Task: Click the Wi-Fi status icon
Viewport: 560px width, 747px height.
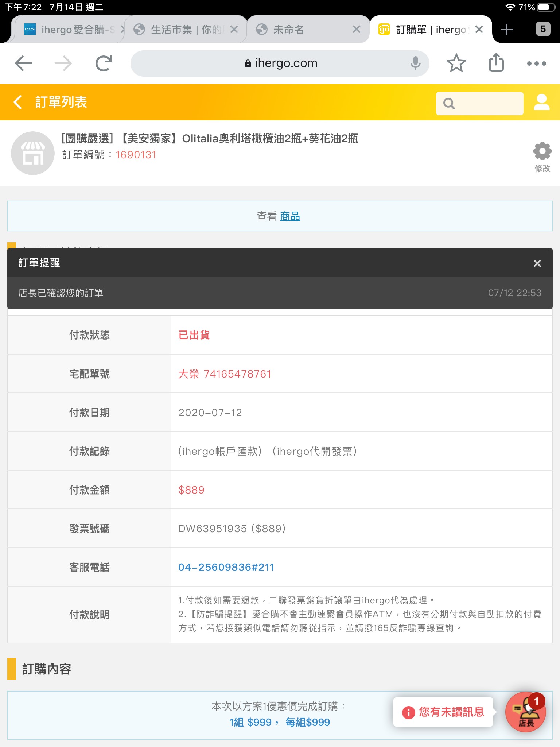Action: 510,7
